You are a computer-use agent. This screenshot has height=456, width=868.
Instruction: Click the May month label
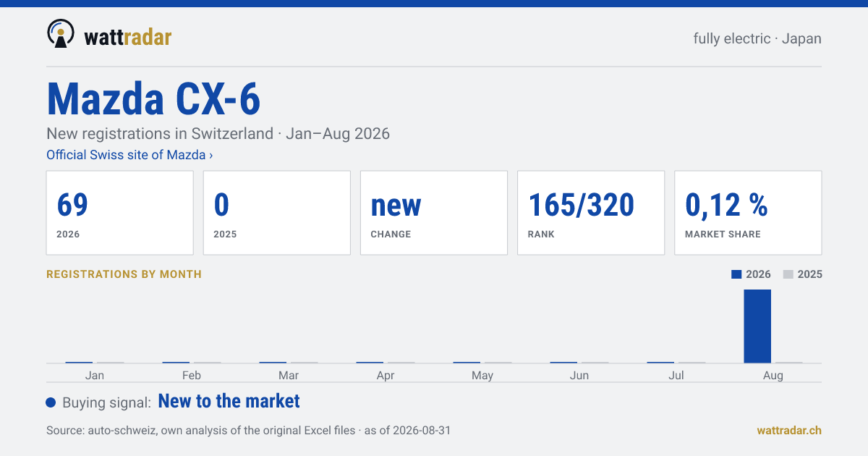pyautogui.click(x=482, y=375)
